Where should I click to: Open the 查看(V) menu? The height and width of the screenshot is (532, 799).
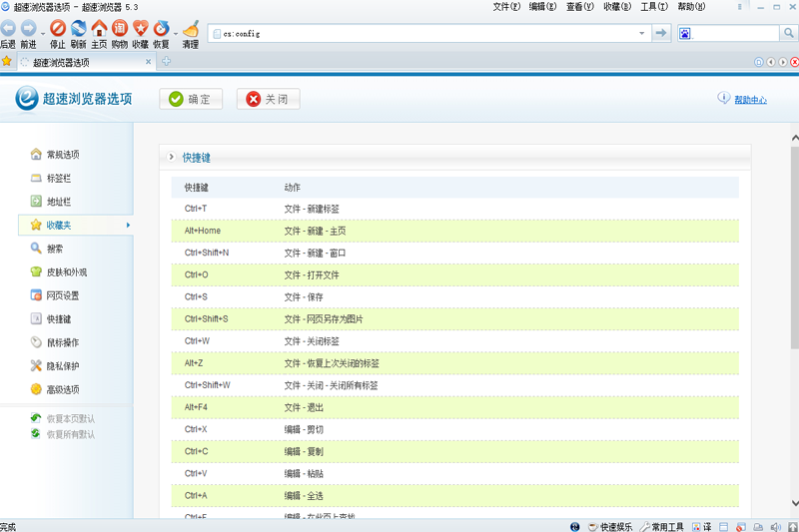pos(579,7)
